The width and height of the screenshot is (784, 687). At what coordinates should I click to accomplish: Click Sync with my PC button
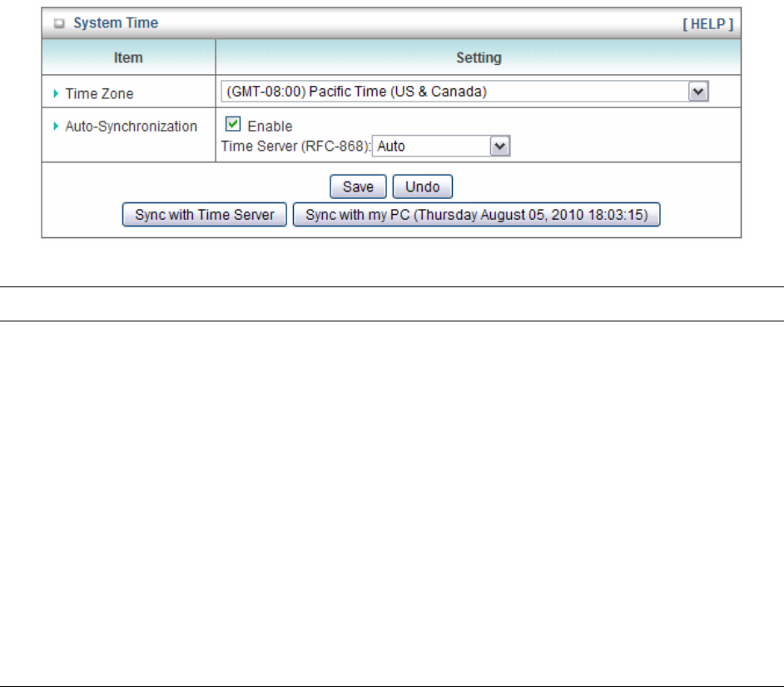476,215
